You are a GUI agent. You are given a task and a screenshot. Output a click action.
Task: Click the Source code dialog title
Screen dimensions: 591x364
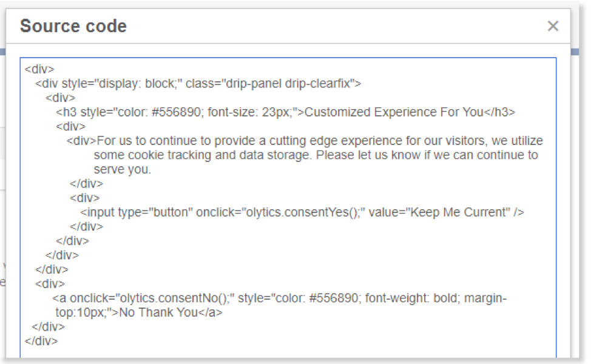coord(73,26)
